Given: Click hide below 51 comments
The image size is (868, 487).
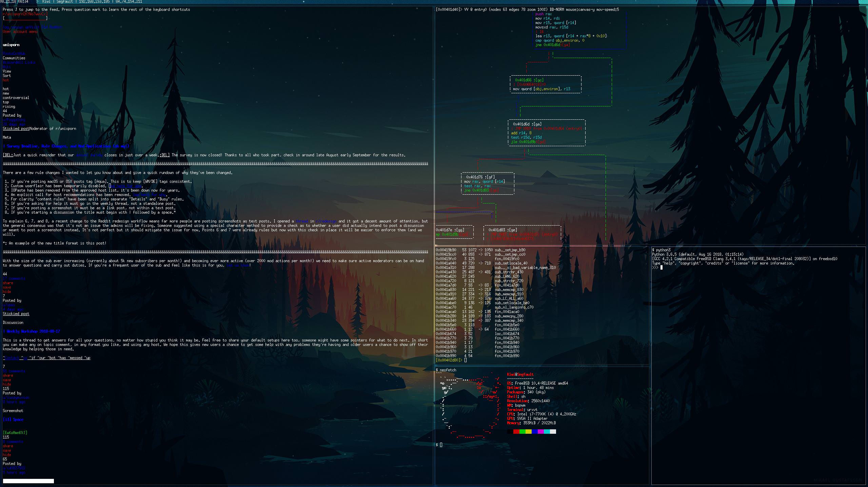Looking at the screenshot, I should pyautogui.click(x=7, y=384).
